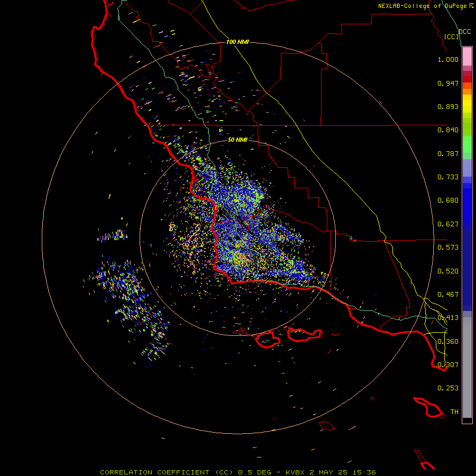The width and height of the screenshot is (476, 476).
Task: Click the 100 NMI range ring label
Action: click(x=237, y=42)
